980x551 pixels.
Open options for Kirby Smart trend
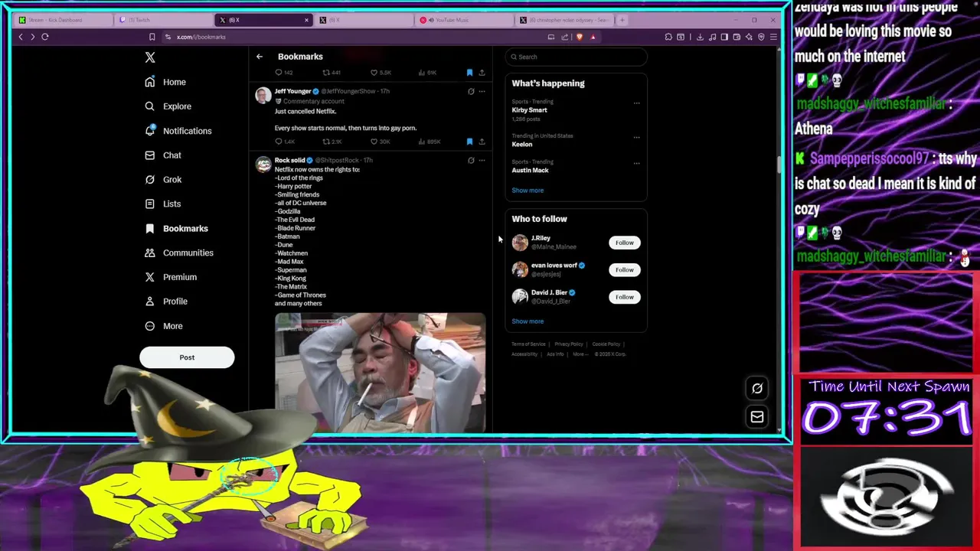636,103
